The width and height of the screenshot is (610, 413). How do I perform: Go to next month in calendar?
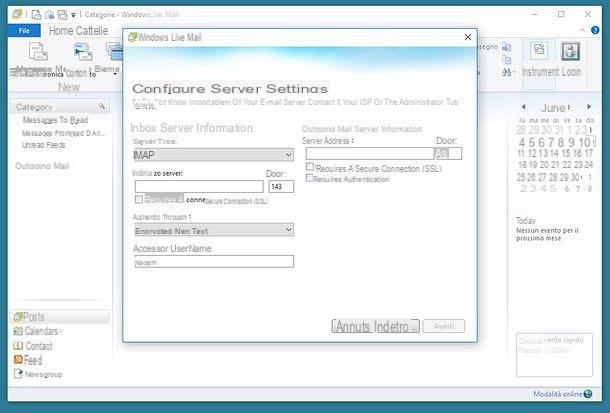589,107
